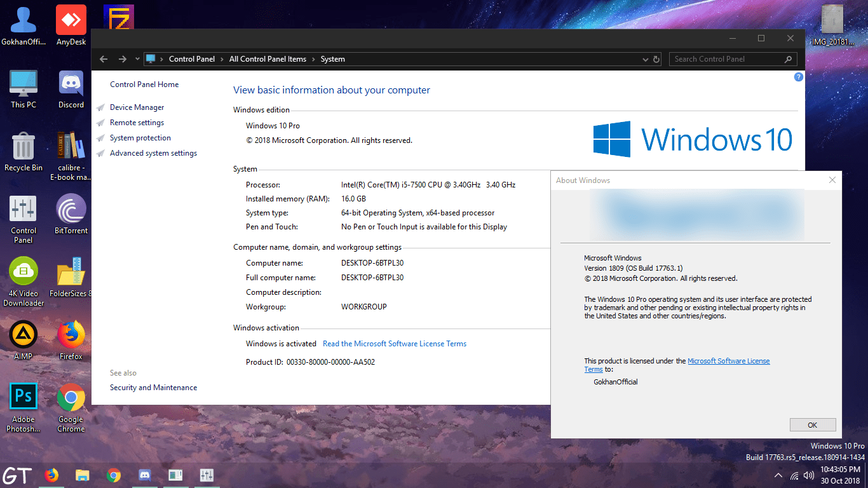Click installed memory value '16.0 GB'
The width and height of the screenshot is (868, 488).
[354, 199]
